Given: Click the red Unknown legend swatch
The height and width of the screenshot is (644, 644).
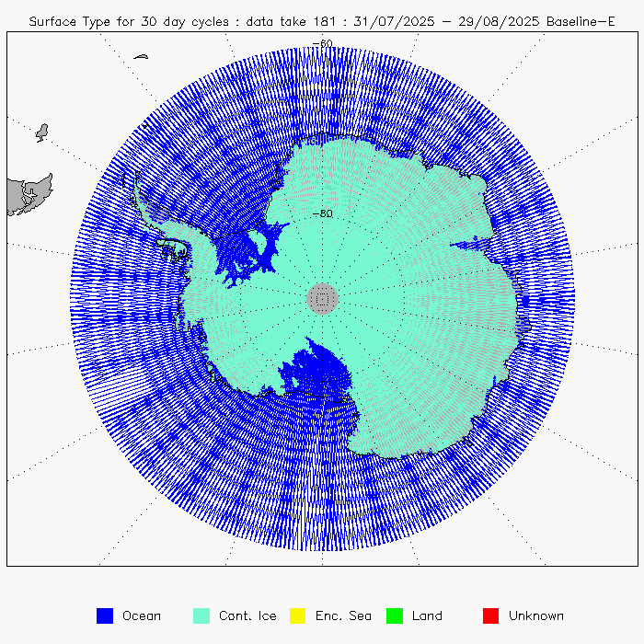Looking at the screenshot, I should click(491, 615).
